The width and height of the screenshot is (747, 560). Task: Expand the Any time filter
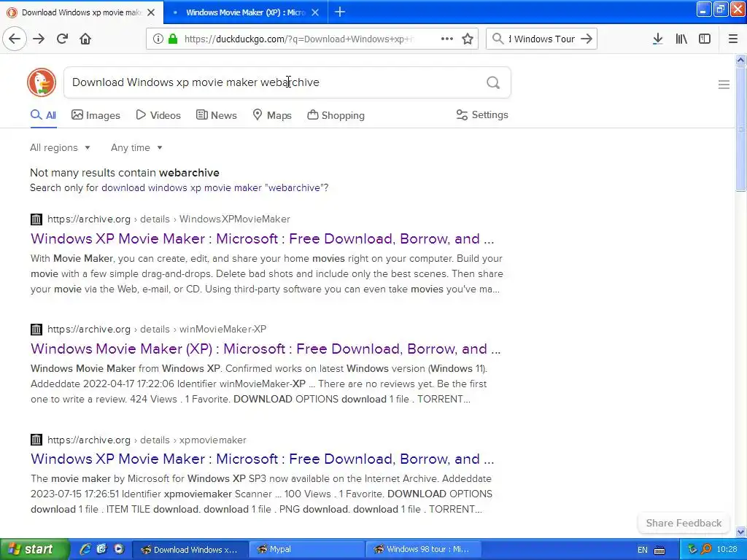tap(136, 147)
